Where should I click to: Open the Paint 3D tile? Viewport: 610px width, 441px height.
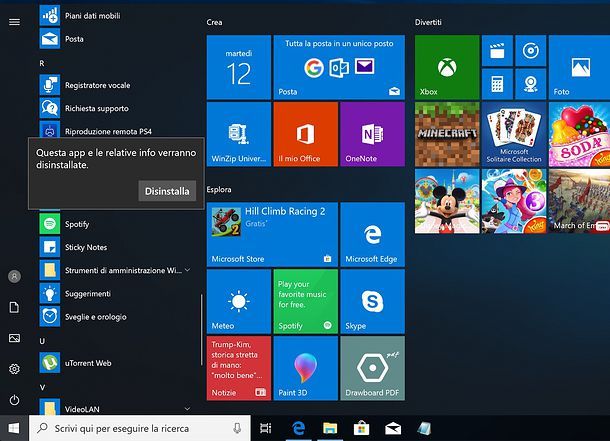pyautogui.click(x=306, y=368)
